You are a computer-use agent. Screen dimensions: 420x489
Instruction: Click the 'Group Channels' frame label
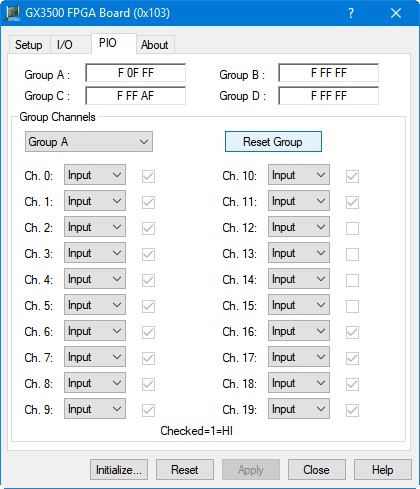click(57, 117)
